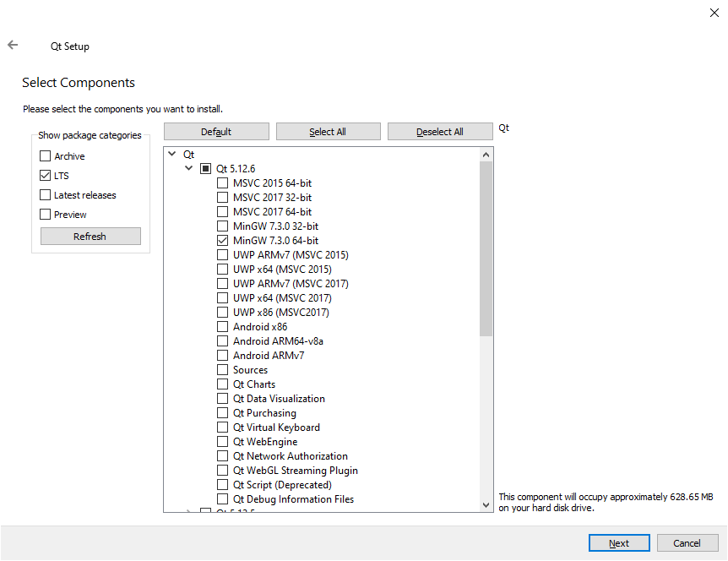This screenshot has height=561, width=728.
Task: Check the Qt Purchasing checkbox
Action: [x=223, y=413]
